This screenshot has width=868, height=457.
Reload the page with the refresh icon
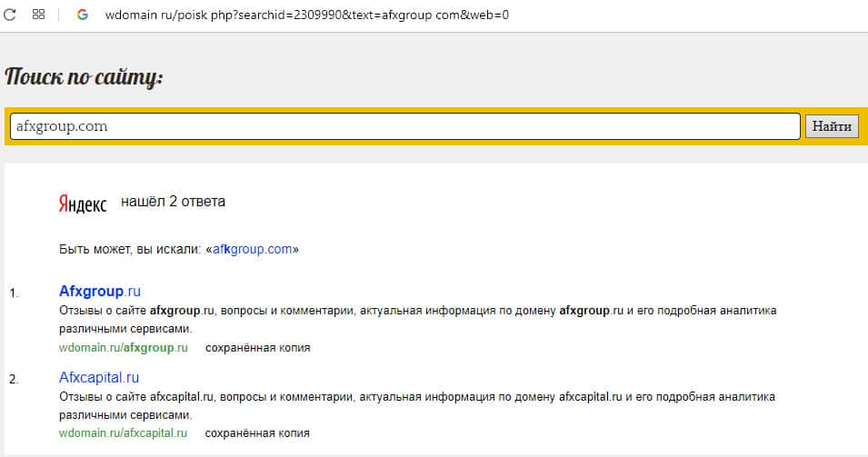click(10, 15)
